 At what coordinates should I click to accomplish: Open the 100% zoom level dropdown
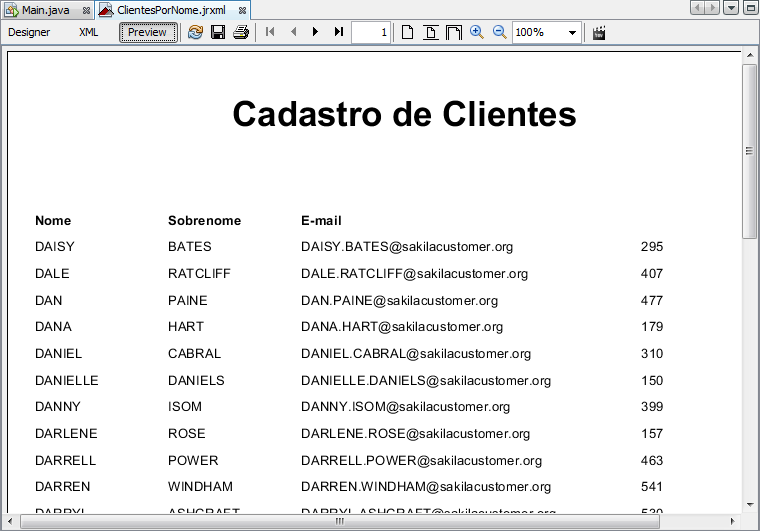[573, 32]
